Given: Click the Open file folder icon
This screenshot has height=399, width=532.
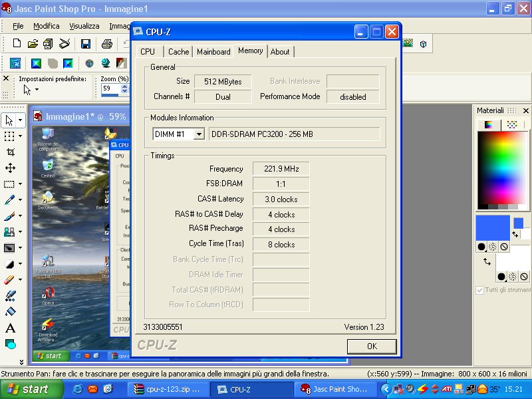Looking at the screenshot, I should click(x=33, y=44).
